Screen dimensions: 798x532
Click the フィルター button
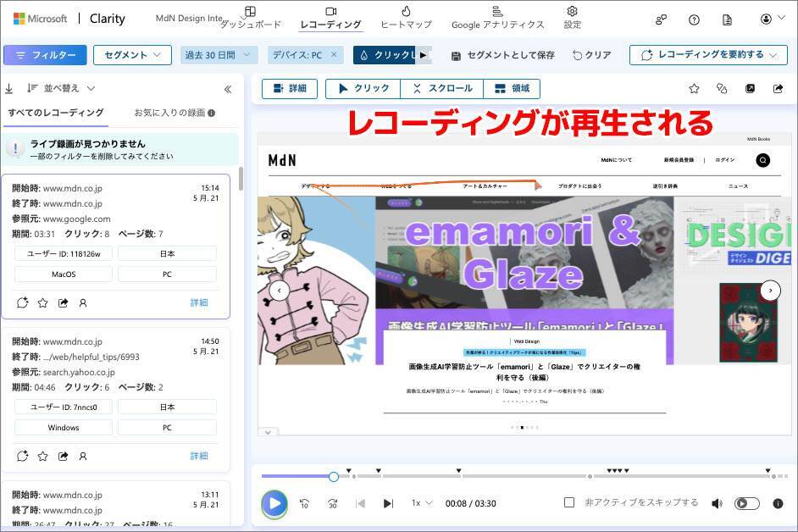(x=45, y=55)
